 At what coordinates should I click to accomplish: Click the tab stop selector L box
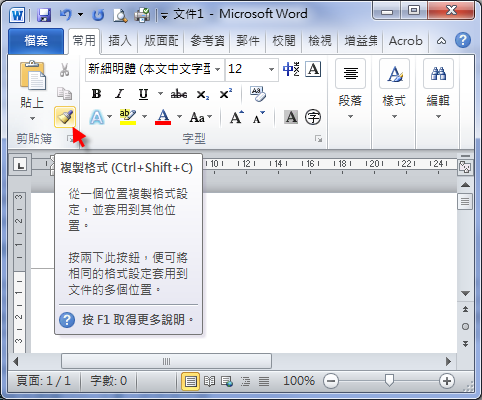[x=21, y=164]
